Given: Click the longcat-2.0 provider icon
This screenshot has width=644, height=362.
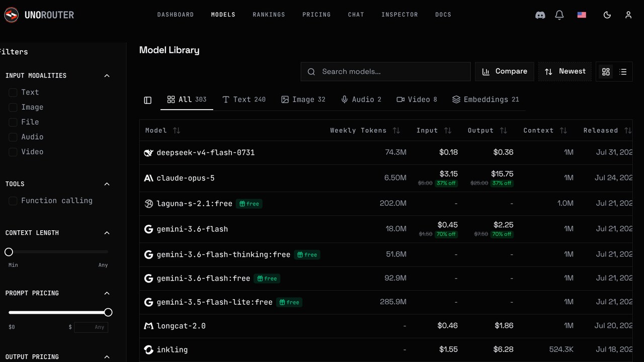Looking at the screenshot, I should (148, 326).
